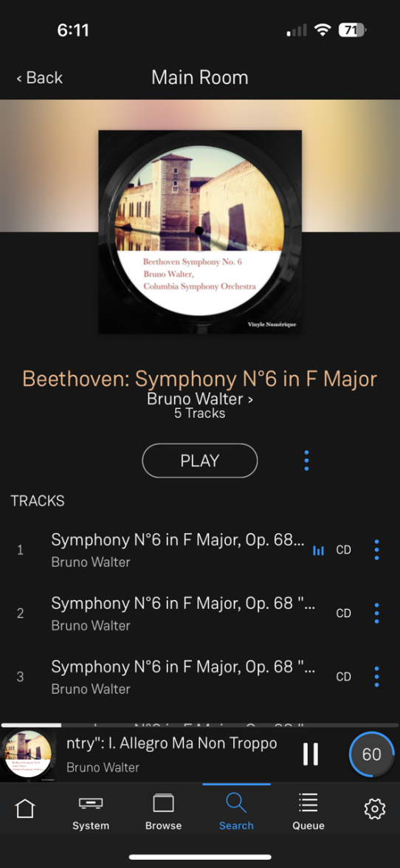Open settings gear icon
The image size is (400, 868).
point(375,809)
